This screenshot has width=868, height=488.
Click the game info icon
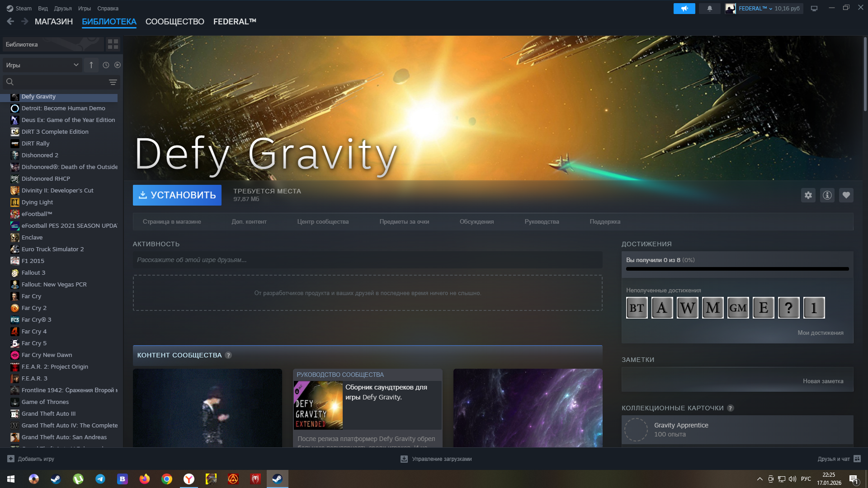click(827, 195)
